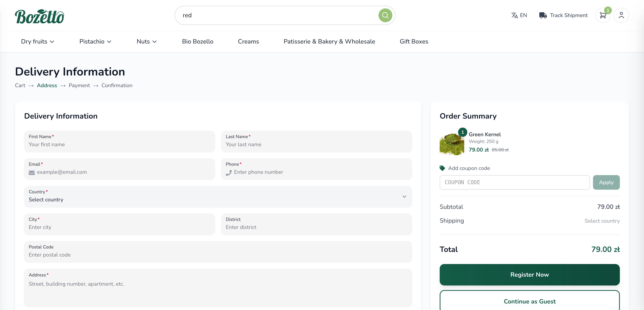Expand the Dry fruits menu

pos(38,42)
